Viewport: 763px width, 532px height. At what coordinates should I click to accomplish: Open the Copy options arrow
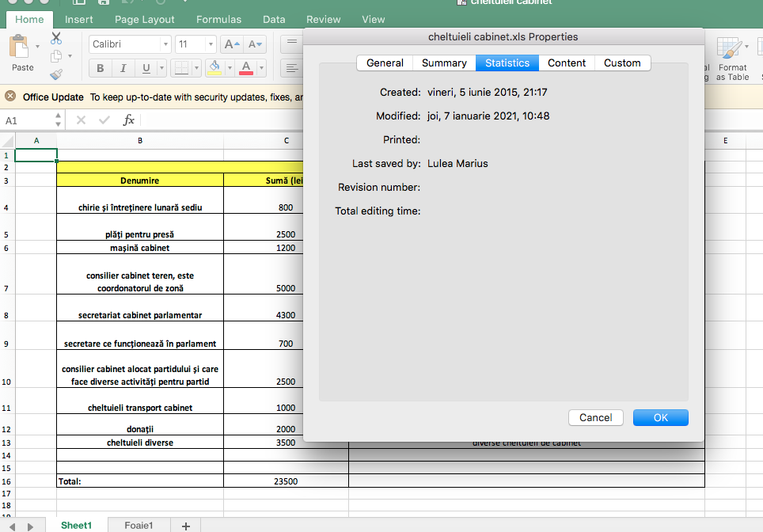[70, 56]
